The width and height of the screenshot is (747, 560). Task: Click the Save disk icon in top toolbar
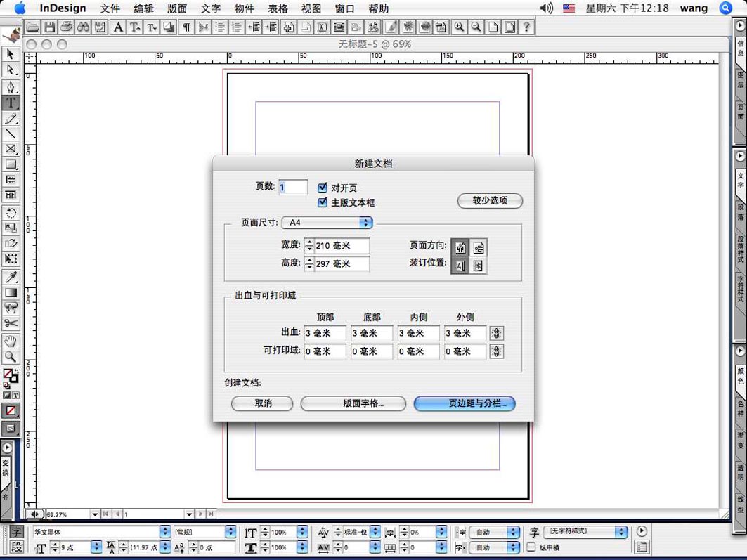coord(49,27)
